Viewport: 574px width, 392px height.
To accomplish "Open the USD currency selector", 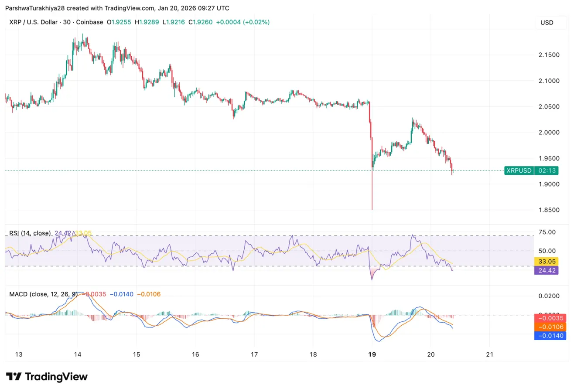I will point(547,22).
